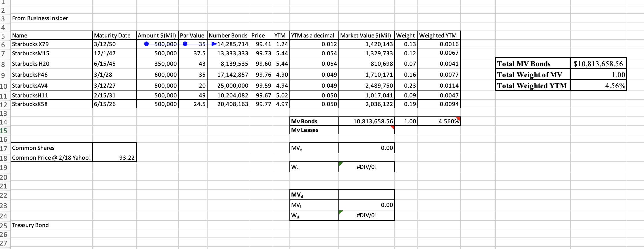Screen dimensions: 644x249
Task: Click the 'YTM as a decimal' header
Action: click(314, 35)
